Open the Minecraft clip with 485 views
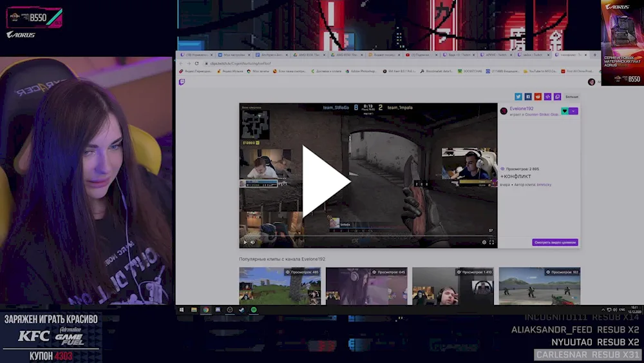644x363 pixels. [280, 286]
